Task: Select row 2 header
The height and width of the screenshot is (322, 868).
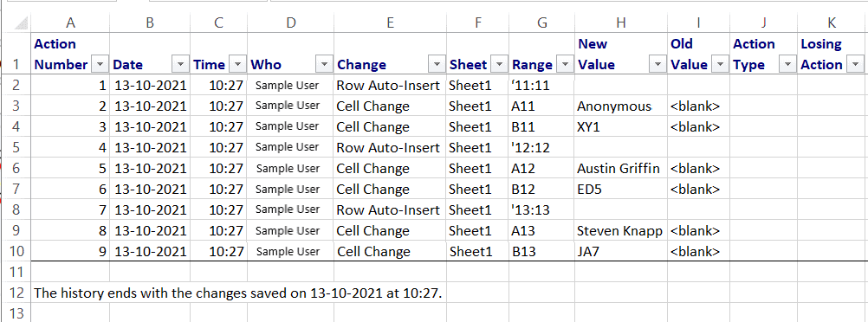Action: 16,85
